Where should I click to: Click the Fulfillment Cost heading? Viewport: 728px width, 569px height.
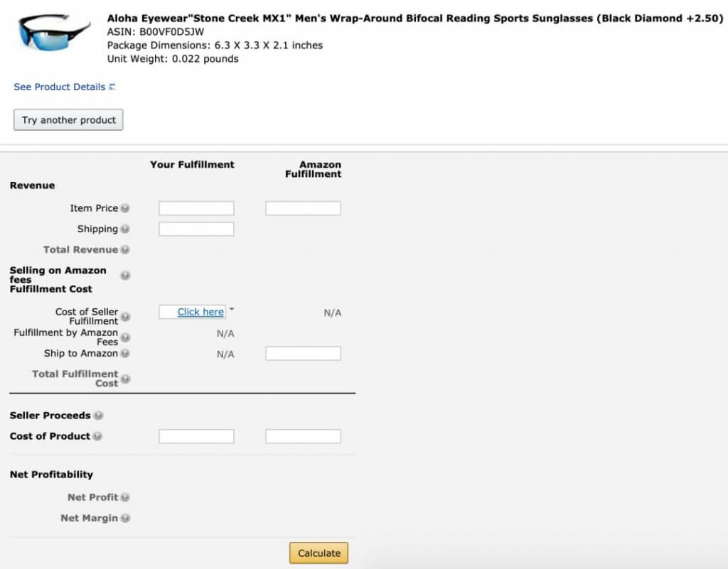pos(51,289)
